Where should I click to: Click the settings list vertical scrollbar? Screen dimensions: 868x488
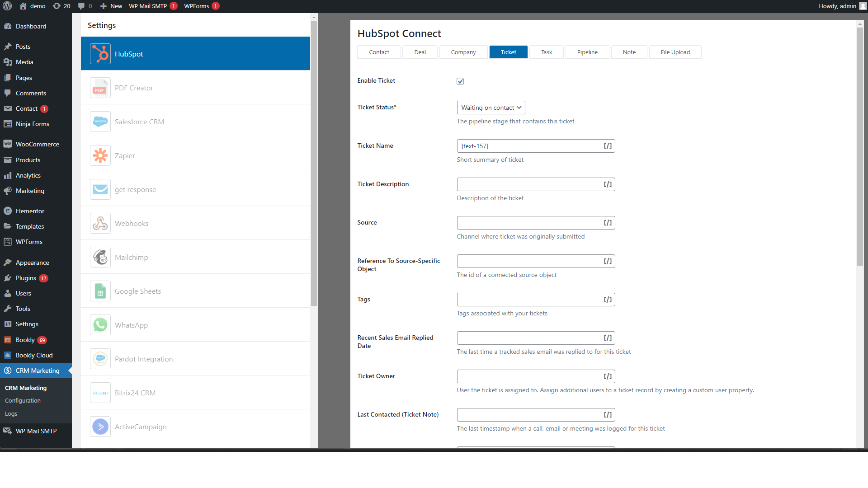(314, 163)
